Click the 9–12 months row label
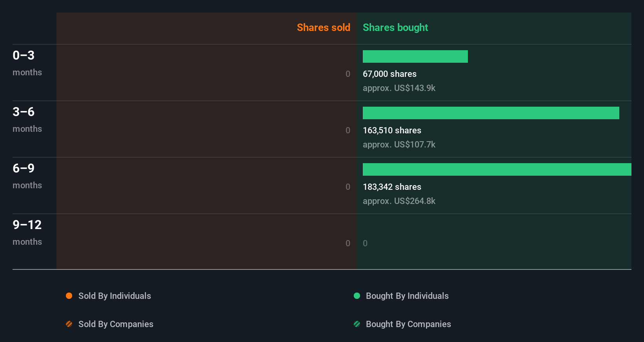This screenshot has height=342, width=644. click(x=27, y=233)
